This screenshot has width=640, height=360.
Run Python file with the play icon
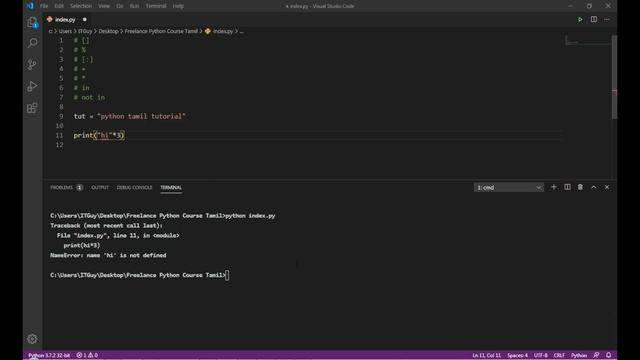tap(580, 20)
